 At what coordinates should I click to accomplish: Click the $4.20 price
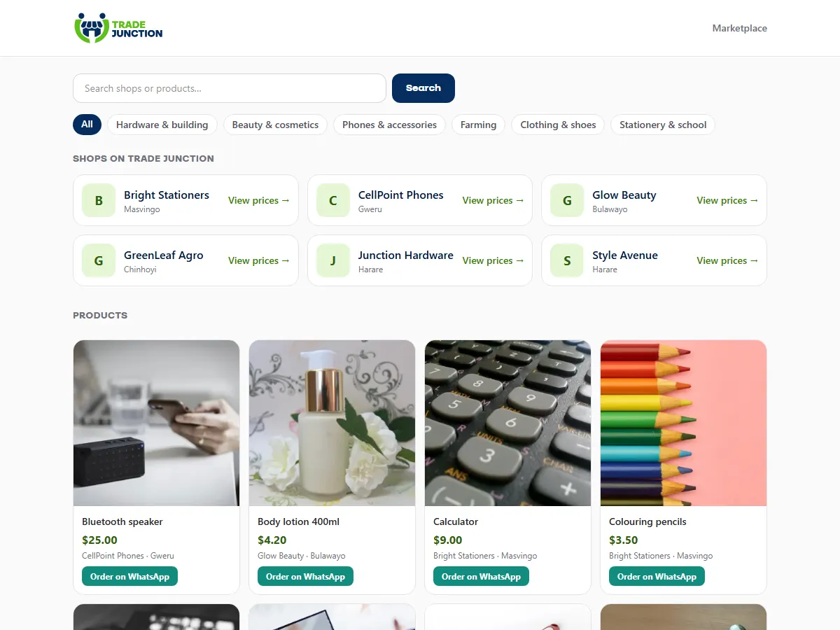click(x=272, y=540)
